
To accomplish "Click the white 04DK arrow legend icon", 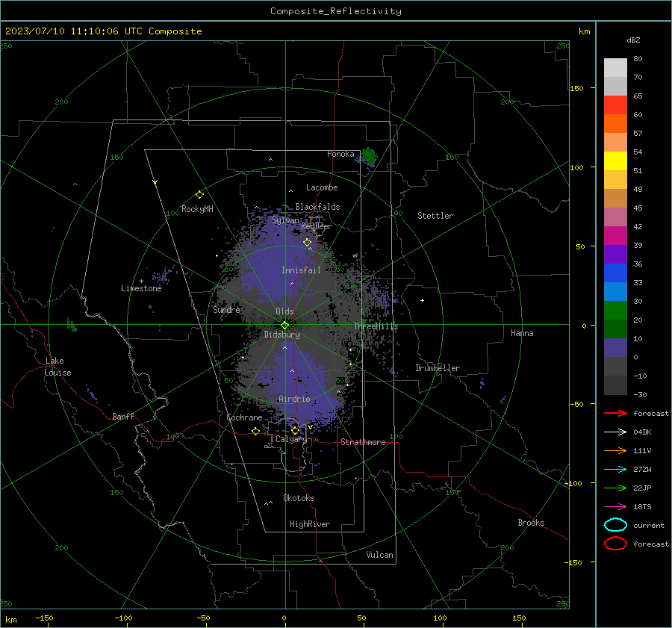I will coord(615,432).
